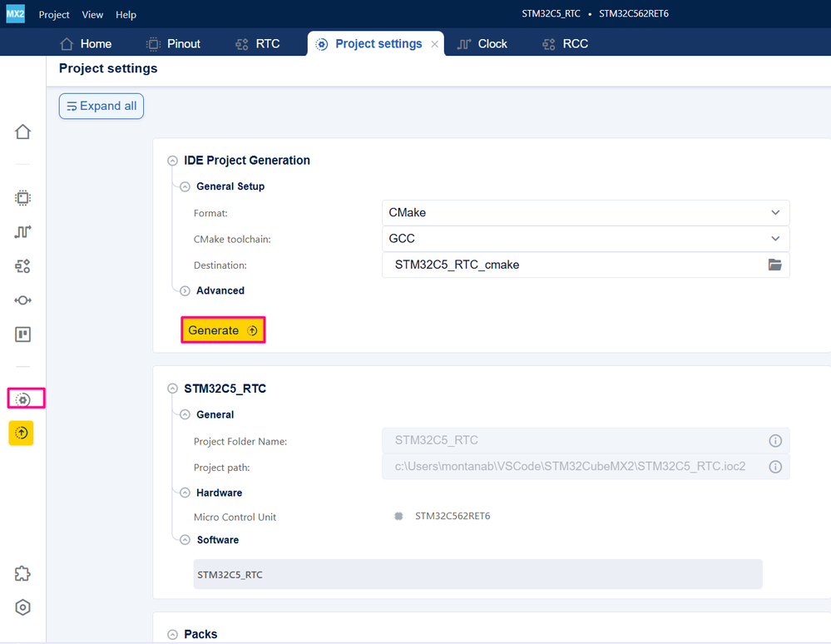This screenshot has width=831, height=644.
Task: Click the Project settings page heading
Action: pyautogui.click(x=108, y=68)
